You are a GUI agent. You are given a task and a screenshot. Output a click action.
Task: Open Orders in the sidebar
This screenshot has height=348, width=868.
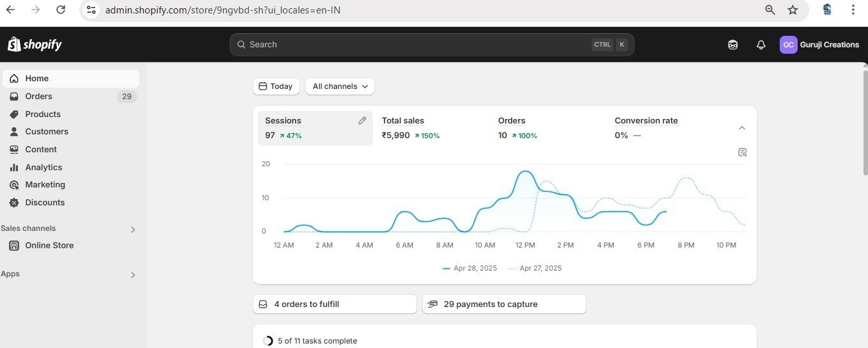pos(39,97)
